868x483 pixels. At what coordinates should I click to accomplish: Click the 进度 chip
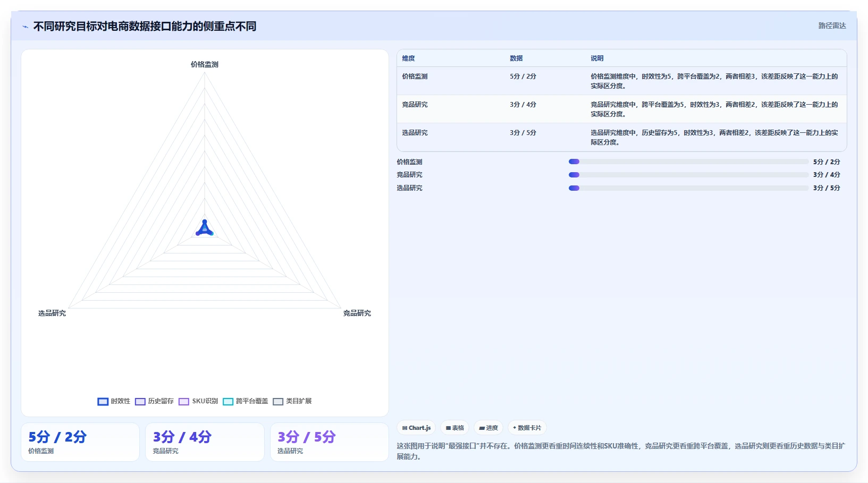coord(488,428)
